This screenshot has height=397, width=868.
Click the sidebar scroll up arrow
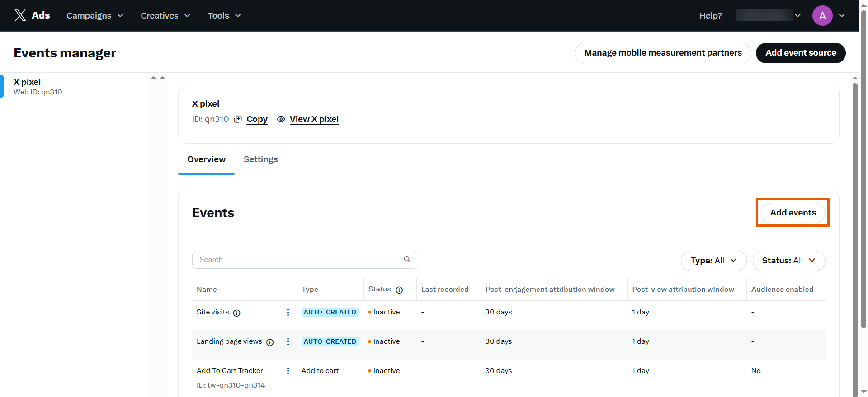tap(153, 78)
